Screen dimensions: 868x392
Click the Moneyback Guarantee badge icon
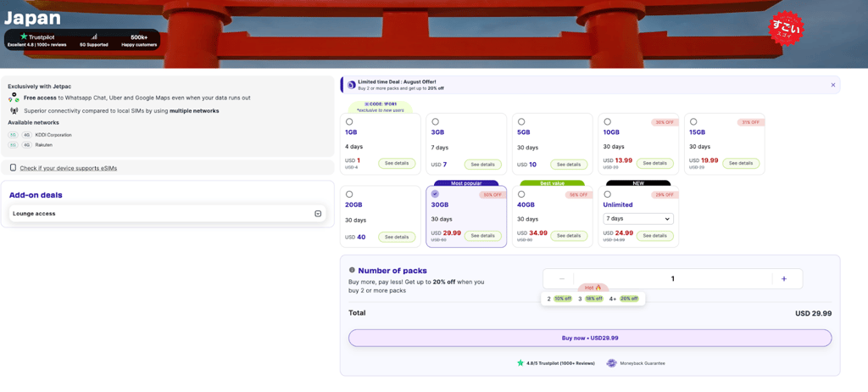611,363
